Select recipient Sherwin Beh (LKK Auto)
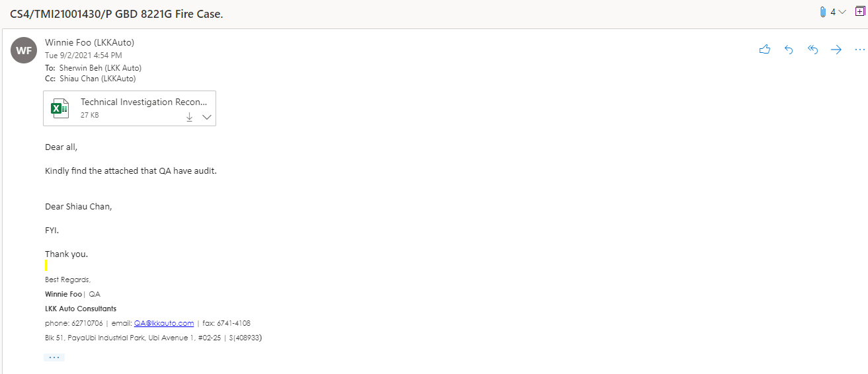 (x=99, y=67)
